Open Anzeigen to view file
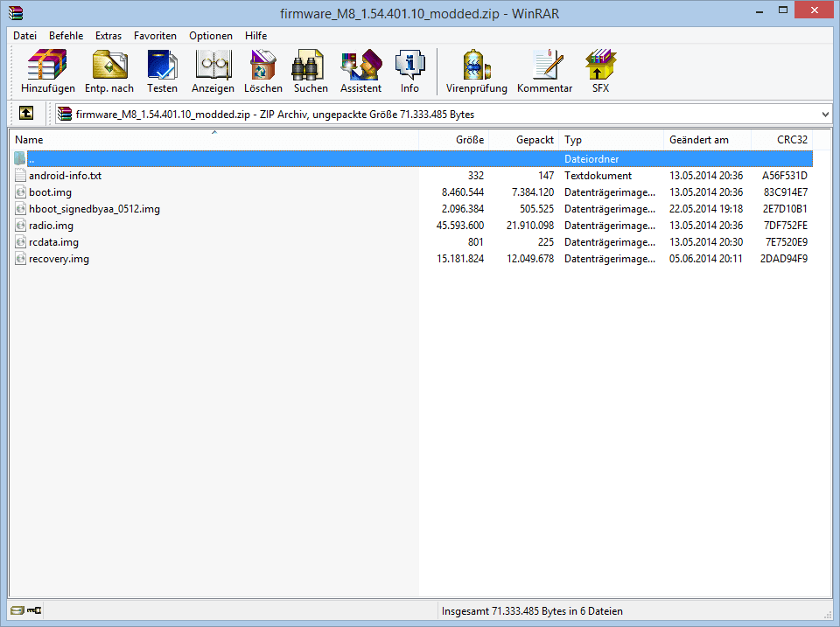This screenshot has height=627, width=840. 213,71
